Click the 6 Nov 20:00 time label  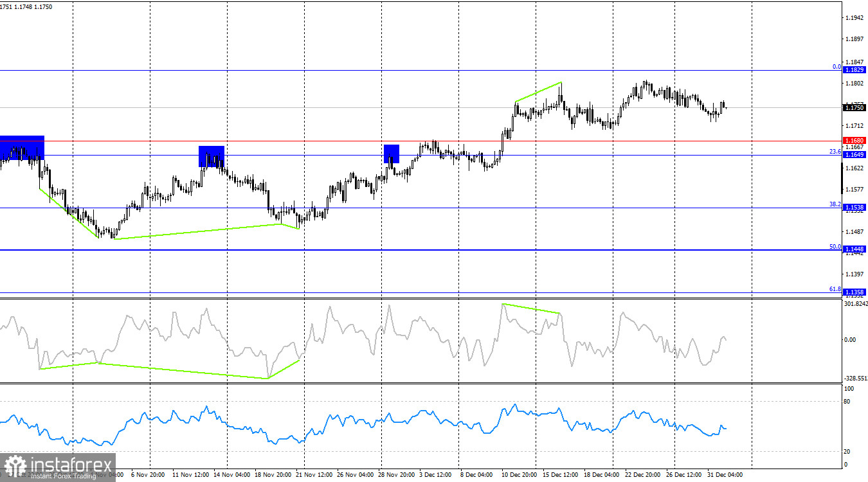click(149, 476)
